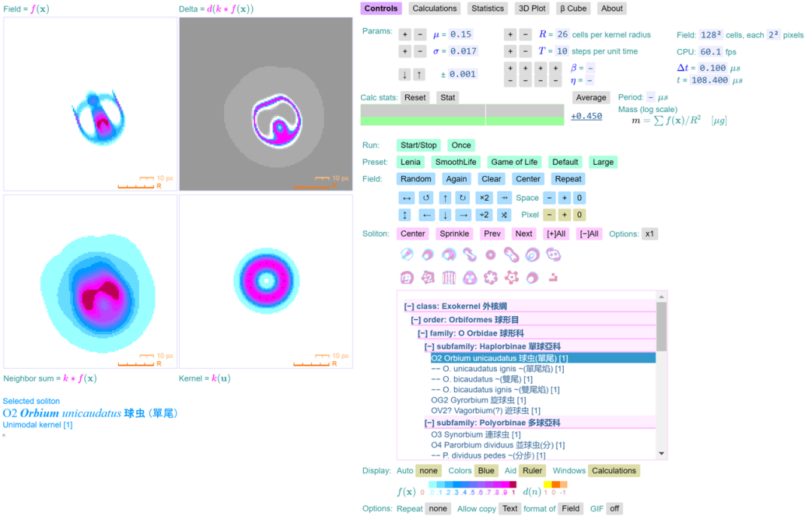Toggle the Ruler aid display
This screenshot has height=520, width=812.
532,471
